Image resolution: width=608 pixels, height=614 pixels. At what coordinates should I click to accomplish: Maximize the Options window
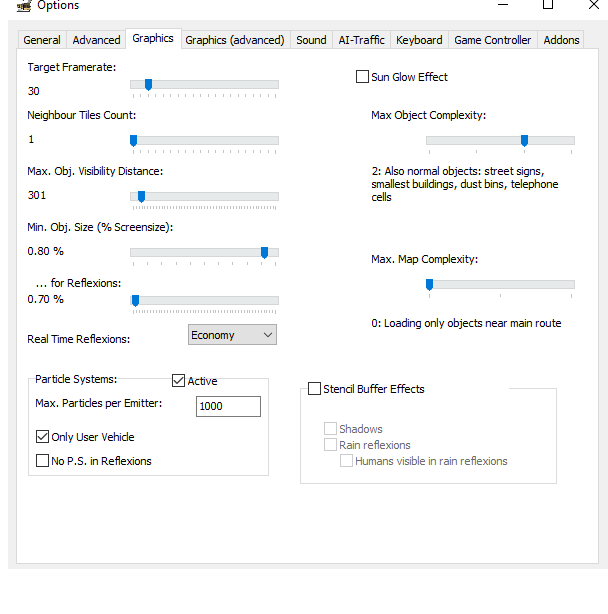pos(547,5)
